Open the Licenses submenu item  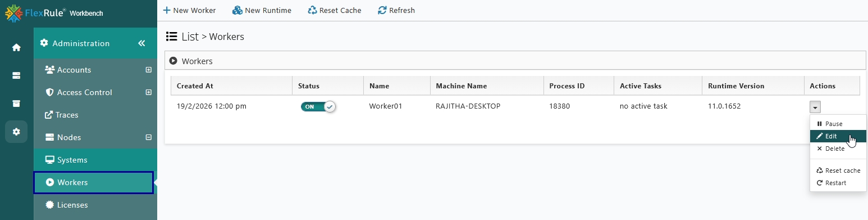click(x=95, y=205)
